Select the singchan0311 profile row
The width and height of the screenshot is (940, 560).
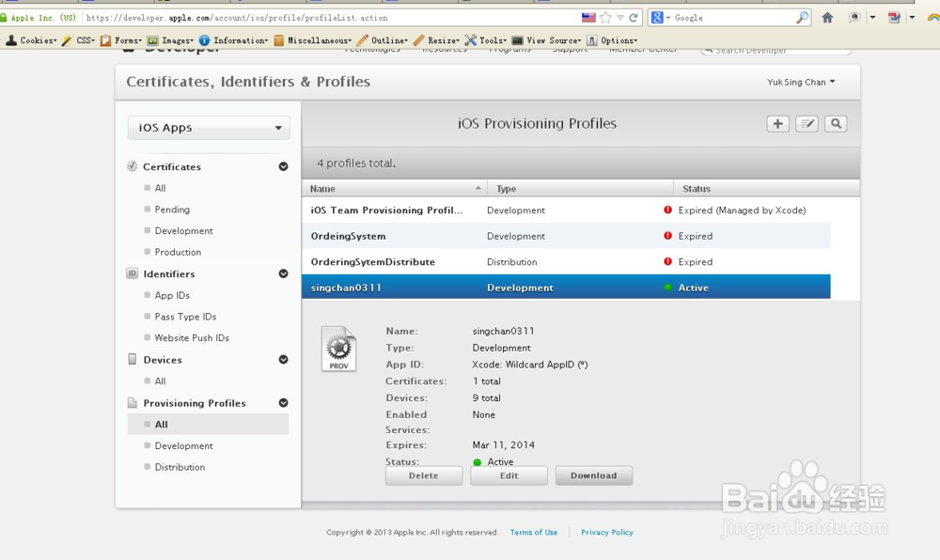pyautogui.click(x=566, y=288)
